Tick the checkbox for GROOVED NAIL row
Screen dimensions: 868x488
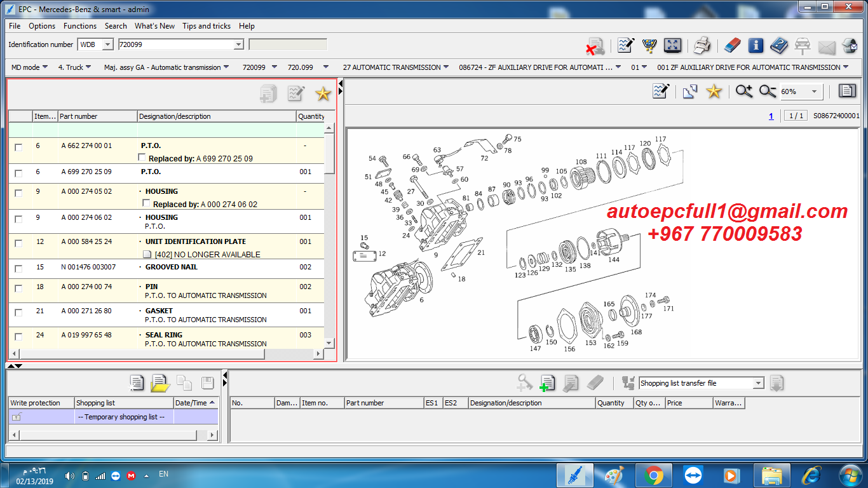coord(18,268)
